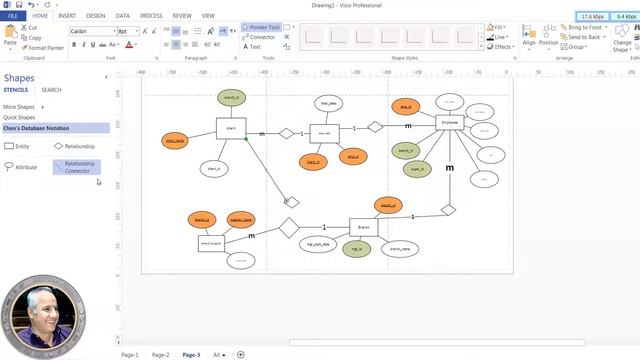Decrease the paragraph indent
The width and height of the screenshot is (640, 360).
click(x=207, y=44)
